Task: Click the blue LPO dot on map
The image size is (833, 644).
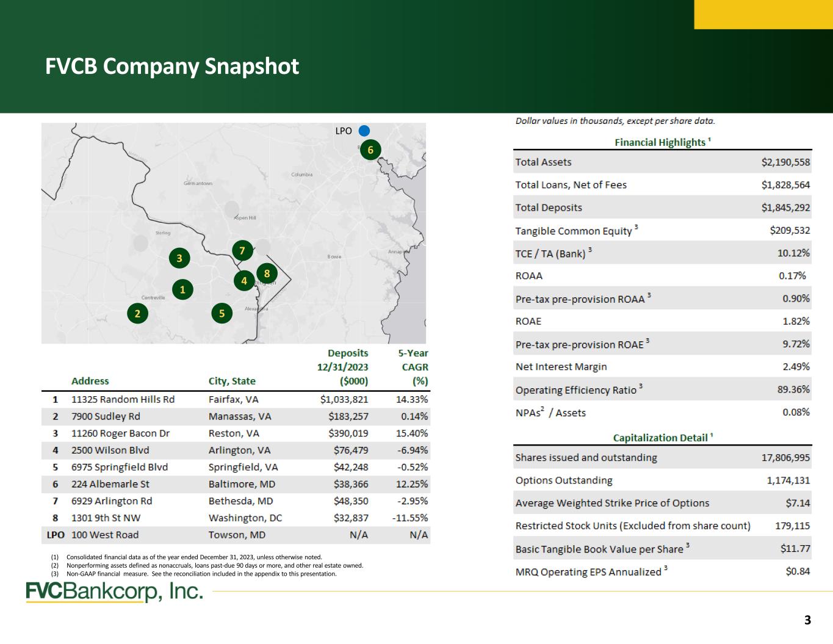Action: [x=364, y=131]
